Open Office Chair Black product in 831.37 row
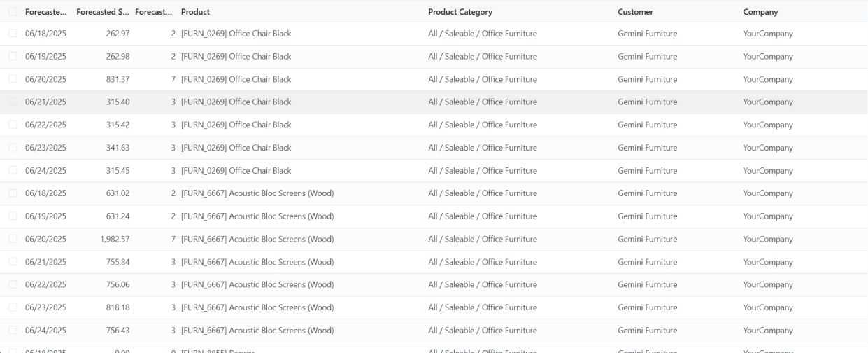Screen dimensions: 868x353 236,79
